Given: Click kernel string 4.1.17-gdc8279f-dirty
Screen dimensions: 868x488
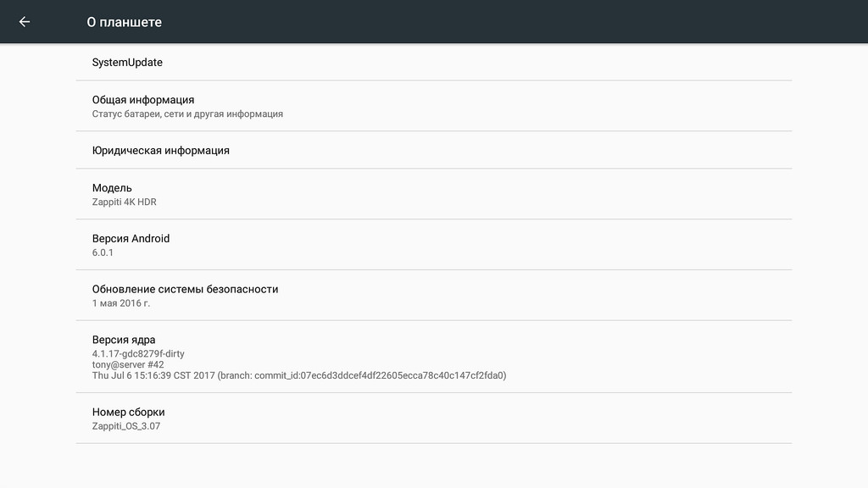Looking at the screenshot, I should [138, 353].
